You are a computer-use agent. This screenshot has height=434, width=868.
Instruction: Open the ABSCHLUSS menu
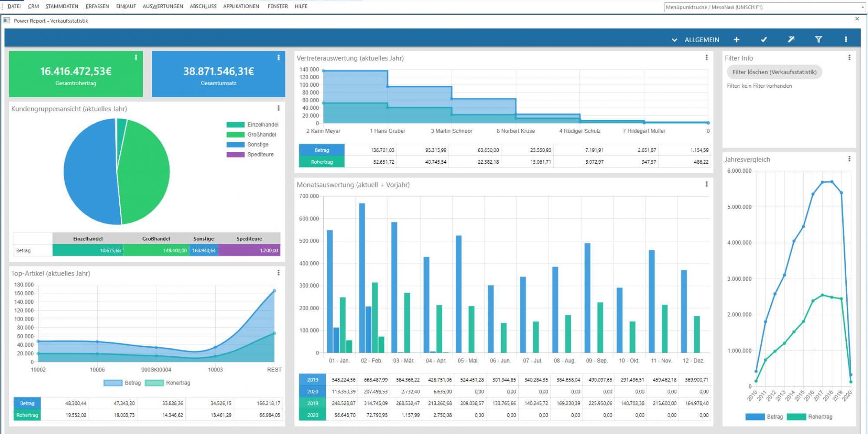click(203, 7)
